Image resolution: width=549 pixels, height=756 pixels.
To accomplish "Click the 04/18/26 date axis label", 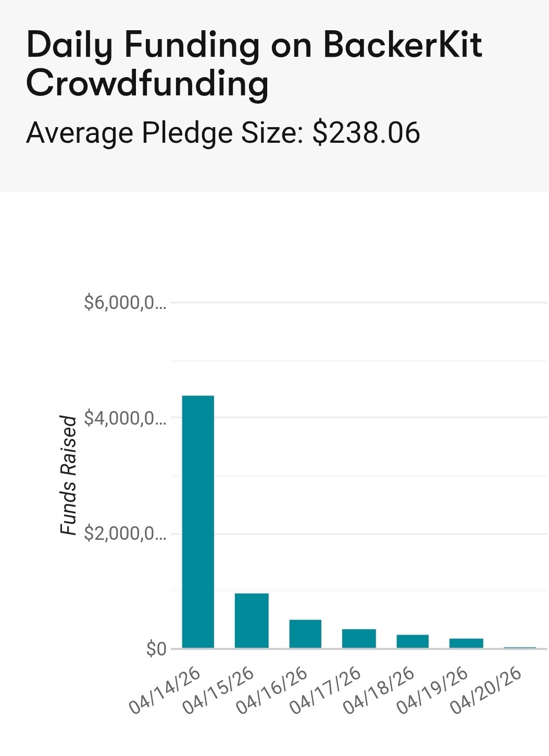I will tap(379, 690).
